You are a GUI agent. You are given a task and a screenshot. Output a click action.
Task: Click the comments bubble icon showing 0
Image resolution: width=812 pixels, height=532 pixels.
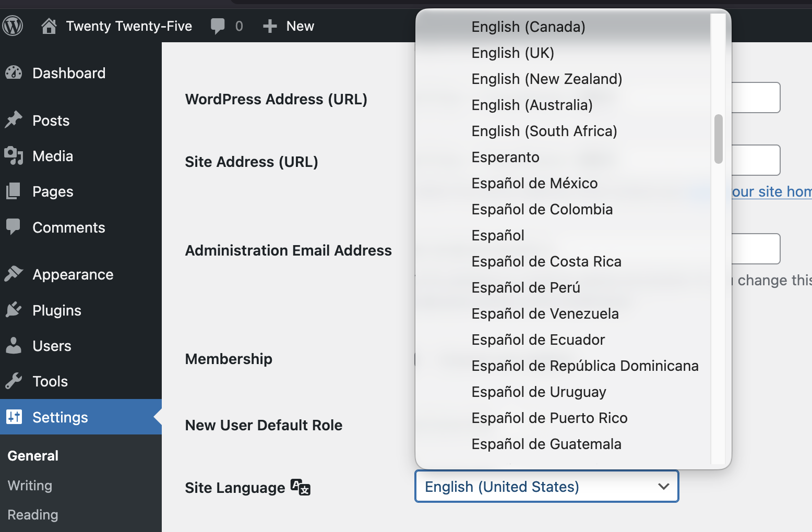pyautogui.click(x=219, y=26)
